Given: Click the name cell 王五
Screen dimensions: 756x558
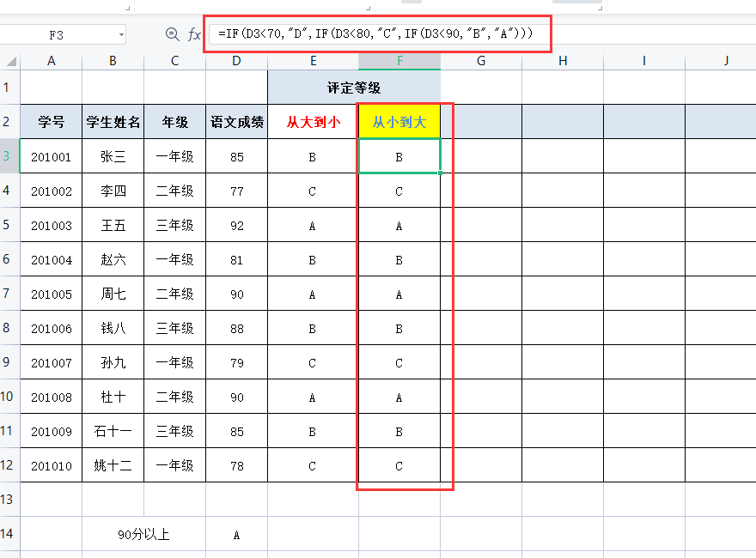Looking at the screenshot, I should click(113, 225).
